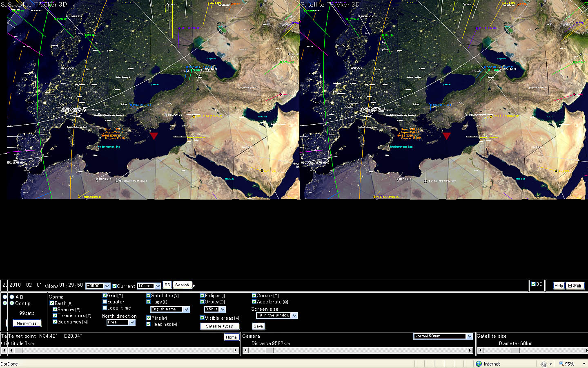Select IRIDIUM 31 satellite marker in left view
The height and width of the screenshot is (368, 588).
click(97, 179)
